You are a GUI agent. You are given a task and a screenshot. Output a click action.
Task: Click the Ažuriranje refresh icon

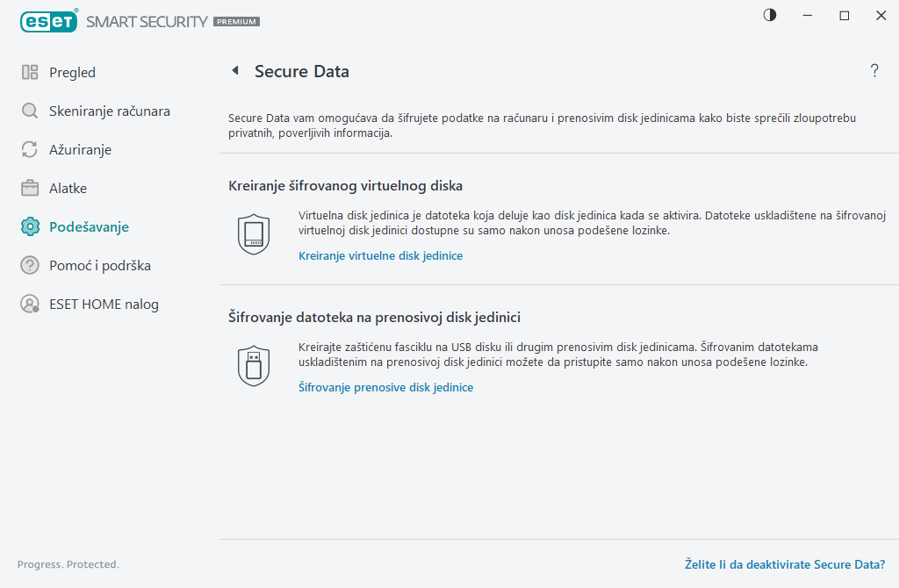(28, 149)
